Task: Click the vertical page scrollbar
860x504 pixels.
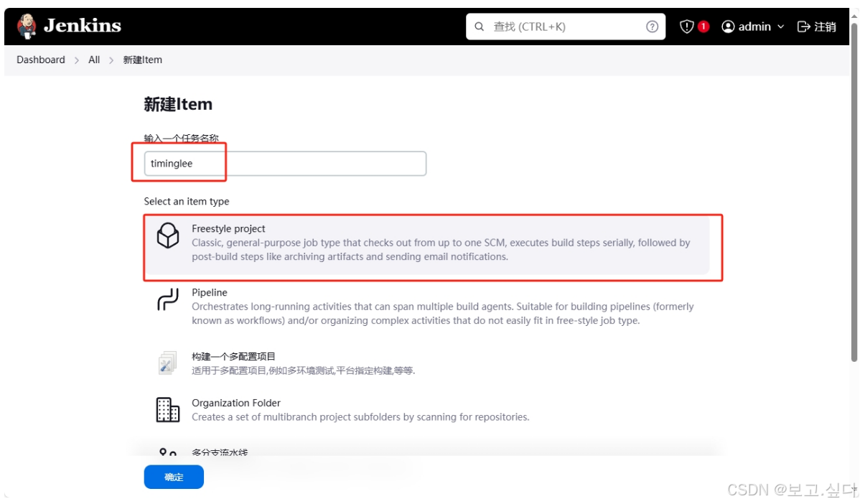Action: point(854,192)
